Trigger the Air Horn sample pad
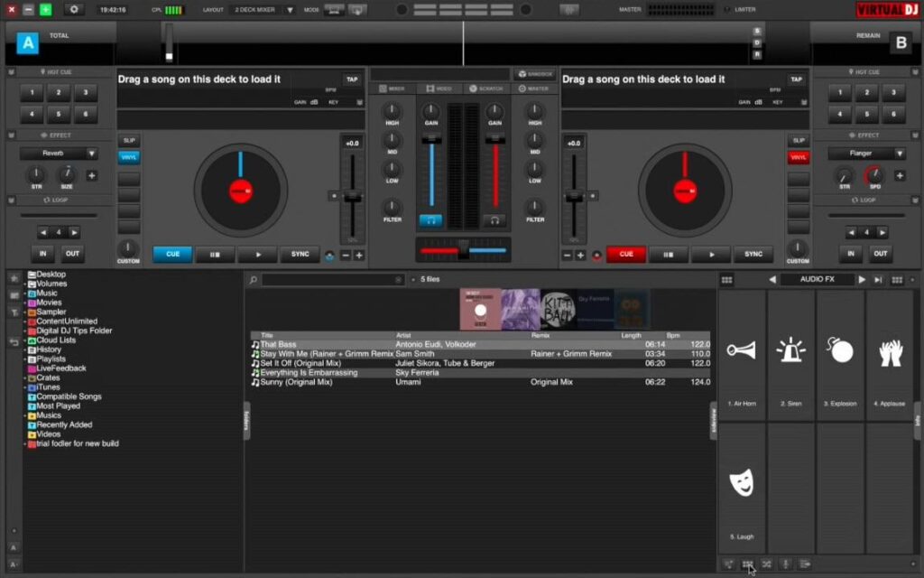Image resolution: width=924 pixels, height=578 pixels. pyautogui.click(x=741, y=352)
